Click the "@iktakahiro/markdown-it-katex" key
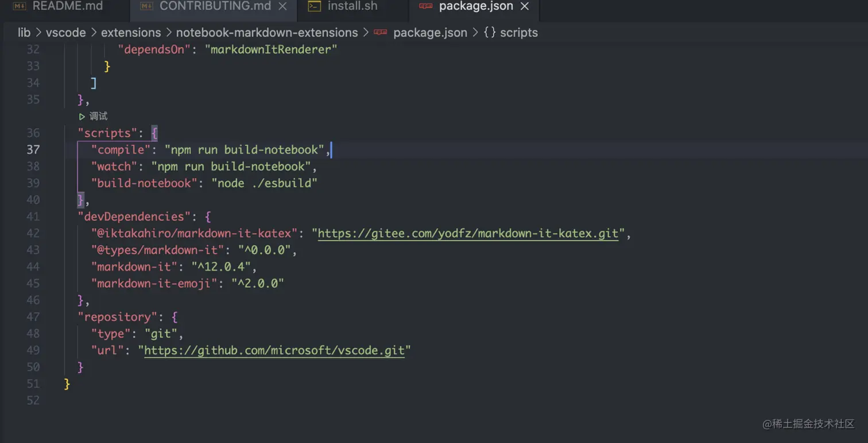The height and width of the screenshot is (443, 868). (195, 233)
